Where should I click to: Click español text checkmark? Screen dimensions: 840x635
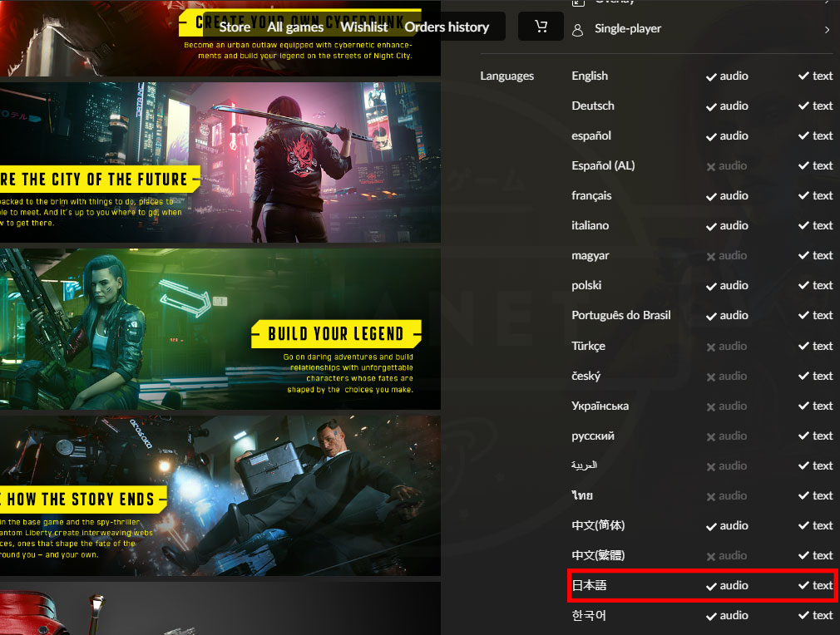coord(803,136)
